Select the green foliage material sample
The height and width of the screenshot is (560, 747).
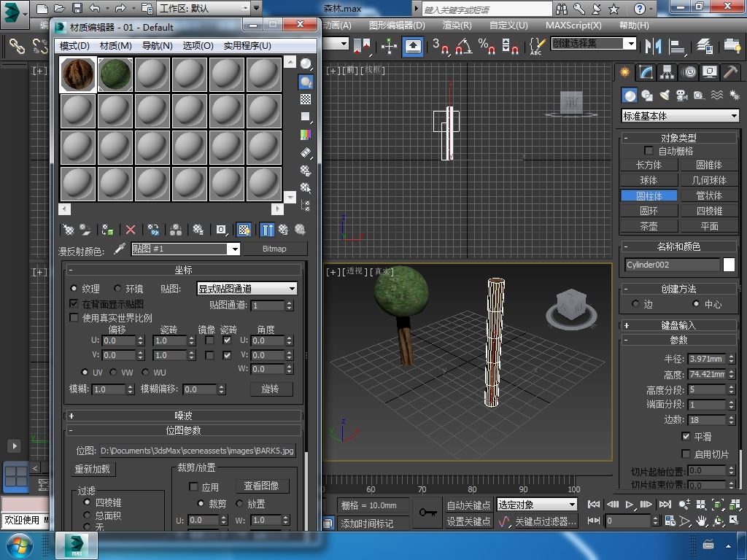(x=115, y=74)
